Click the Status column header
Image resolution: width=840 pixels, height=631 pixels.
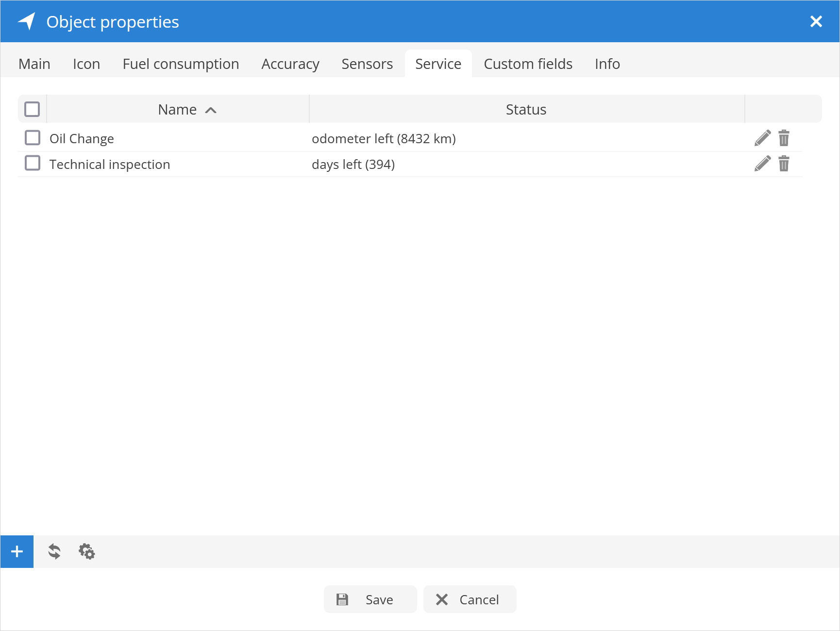pos(526,109)
